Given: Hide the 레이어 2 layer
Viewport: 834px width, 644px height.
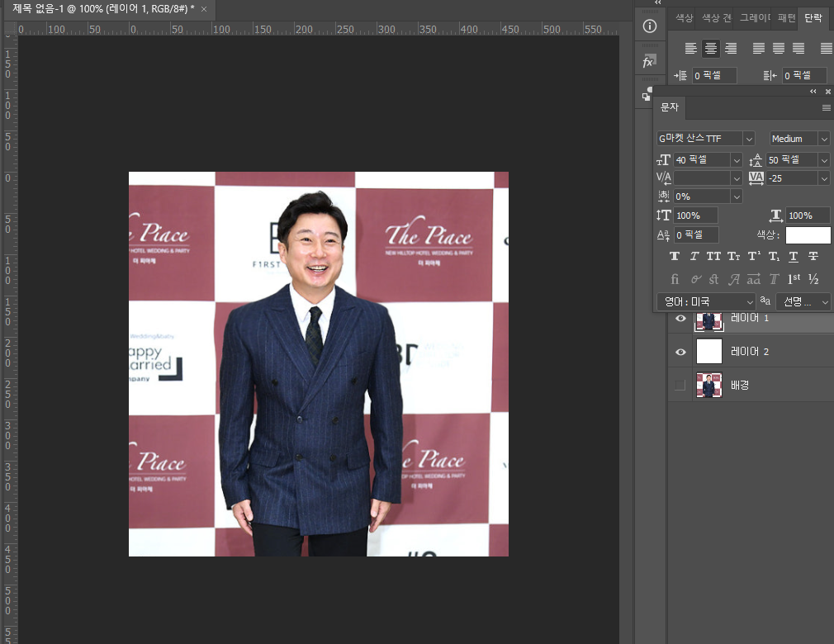Looking at the screenshot, I should [x=680, y=352].
